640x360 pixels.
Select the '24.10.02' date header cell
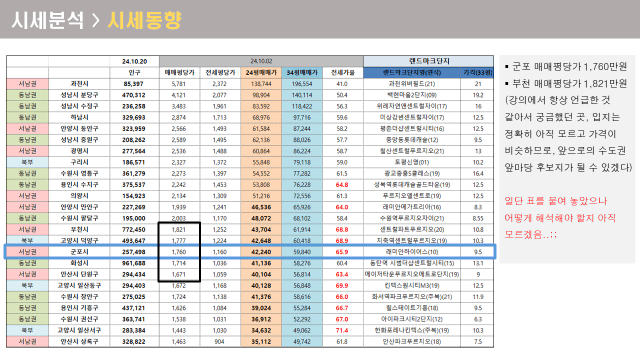coord(261,61)
